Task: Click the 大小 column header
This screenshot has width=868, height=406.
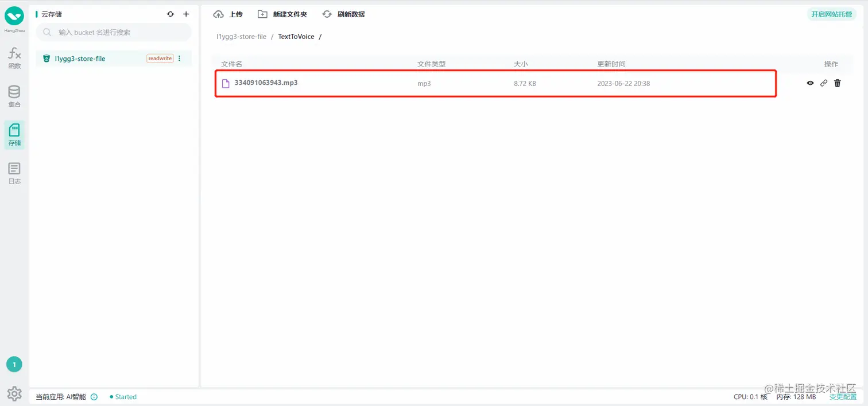Action: coord(521,64)
